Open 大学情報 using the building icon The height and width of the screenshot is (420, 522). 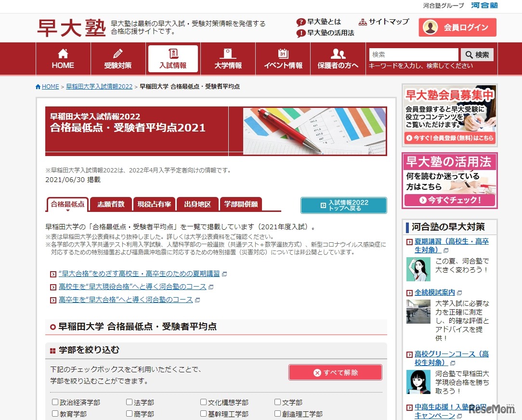coord(228,53)
